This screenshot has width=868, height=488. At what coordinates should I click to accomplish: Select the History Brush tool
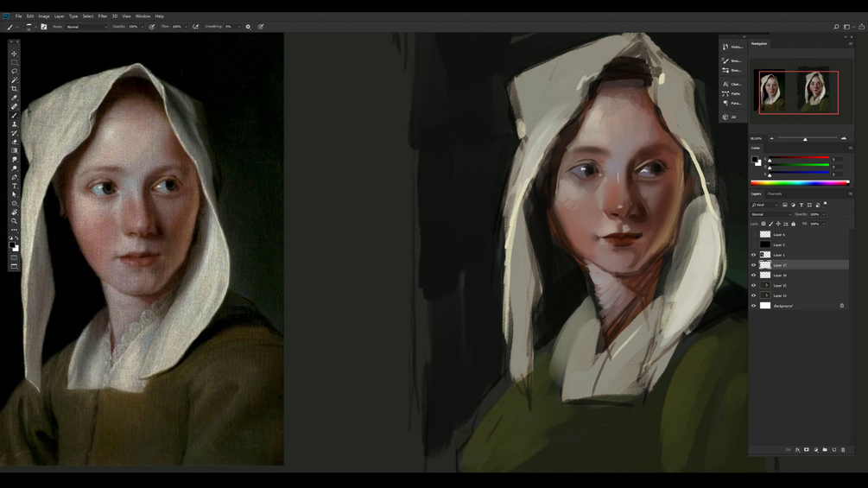(15, 133)
